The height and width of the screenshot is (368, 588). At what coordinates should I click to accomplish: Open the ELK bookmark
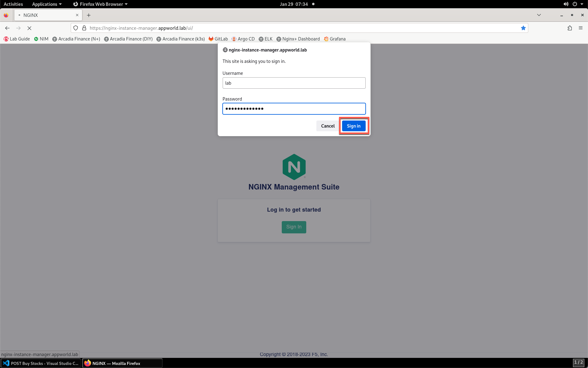pos(266,39)
